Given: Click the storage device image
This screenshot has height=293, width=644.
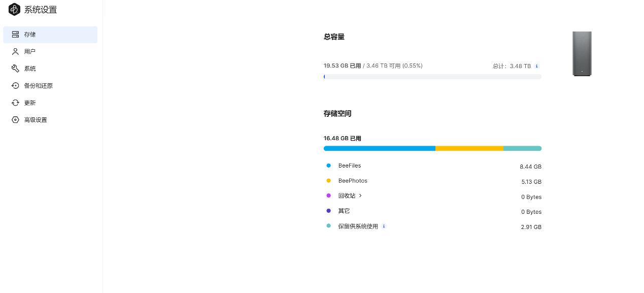Looking at the screenshot, I should (x=582, y=54).
